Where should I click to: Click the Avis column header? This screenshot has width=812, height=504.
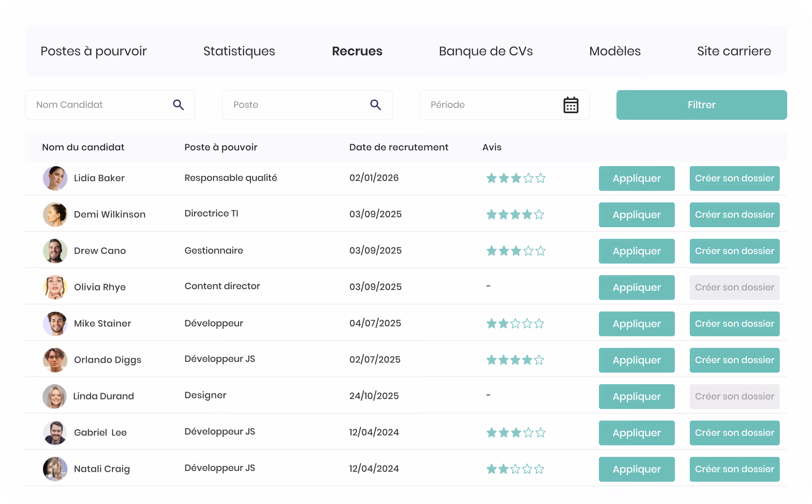pos(492,147)
